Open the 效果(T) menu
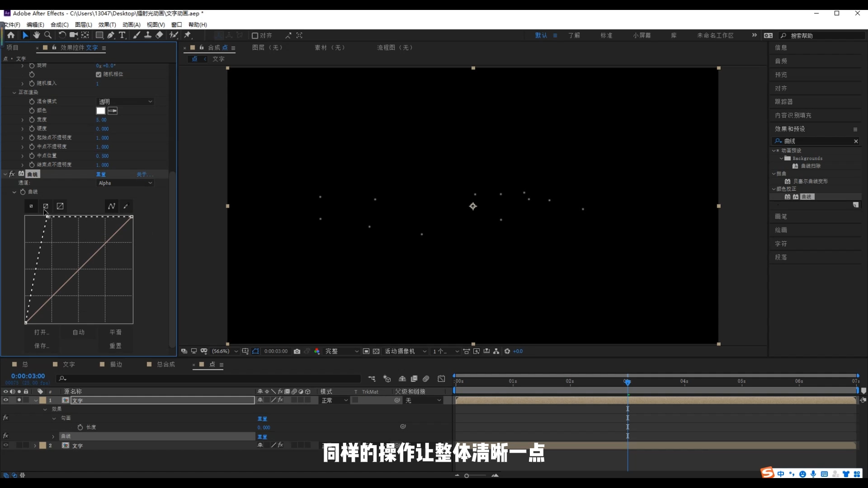Screen dimensions: 868x488 (107, 25)
